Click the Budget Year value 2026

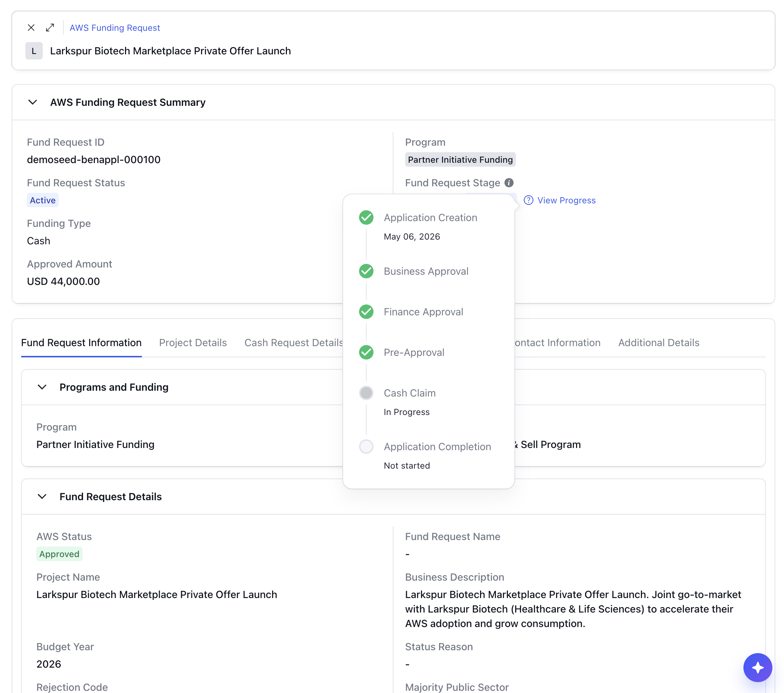[x=49, y=664]
